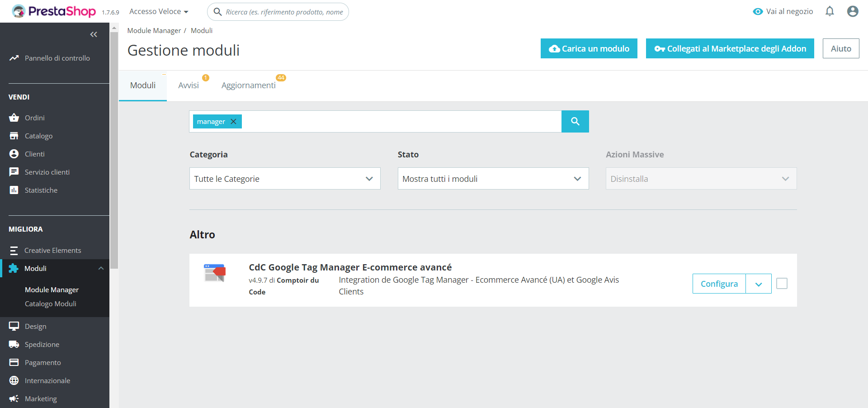This screenshot has width=868, height=408.
Task: Click the Moduli puzzle piece icon
Action: [14, 268]
